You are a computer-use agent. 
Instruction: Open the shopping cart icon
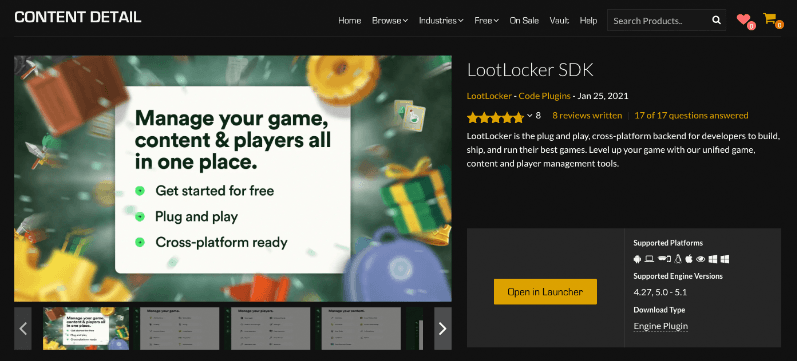770,18
